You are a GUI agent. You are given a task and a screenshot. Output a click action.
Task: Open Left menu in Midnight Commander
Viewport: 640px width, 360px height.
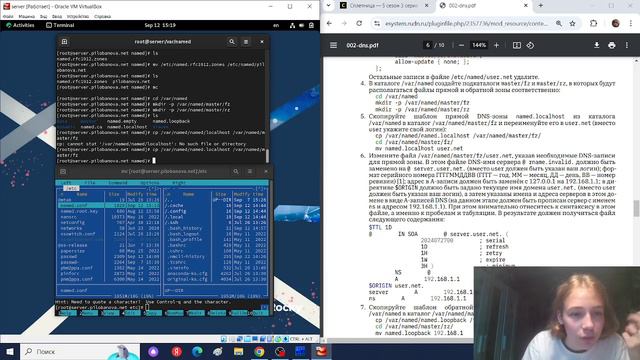67,183
